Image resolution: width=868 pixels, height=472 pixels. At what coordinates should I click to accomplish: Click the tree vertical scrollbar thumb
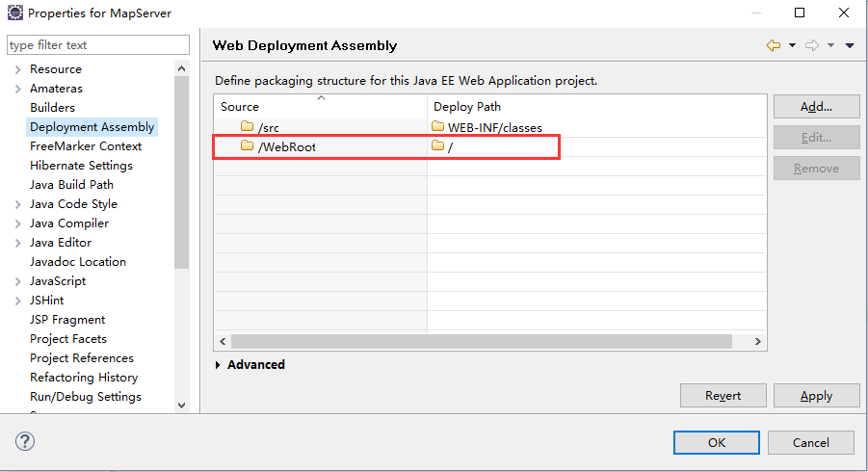pyautogui.click(x=181, y=172)
